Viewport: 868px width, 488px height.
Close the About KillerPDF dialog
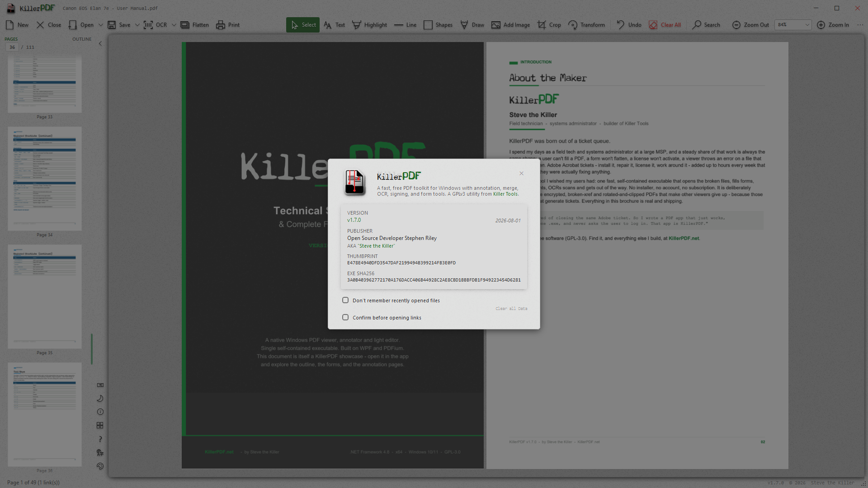pos(521,174)
